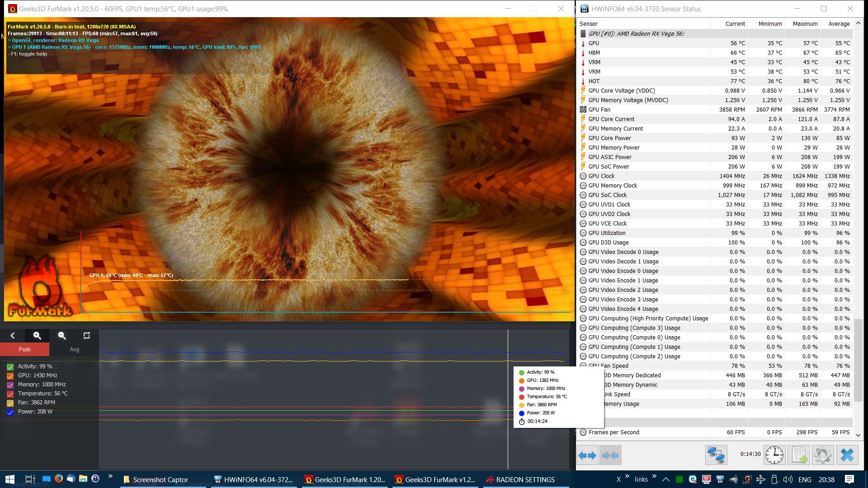This screenshot has height=488, width=868.
Task: Open HWiNFO network remote monitoring icon
Action: point(716,455)
